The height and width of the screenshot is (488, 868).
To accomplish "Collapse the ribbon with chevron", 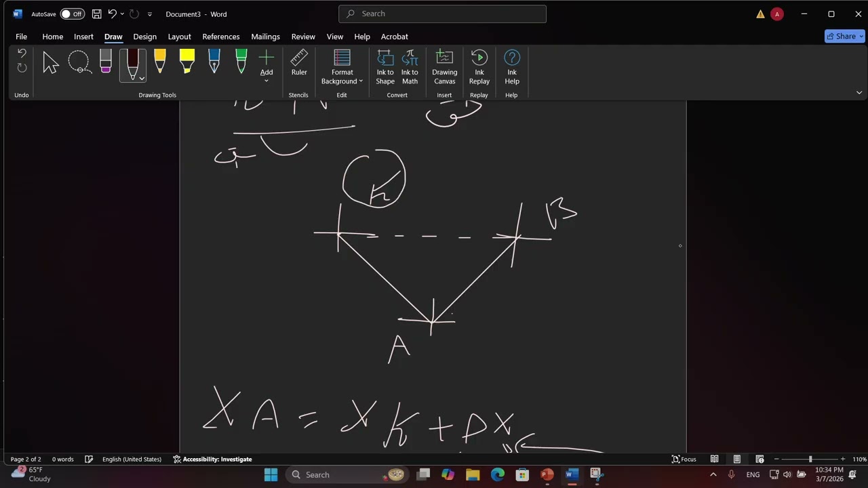I will (859, 92).
